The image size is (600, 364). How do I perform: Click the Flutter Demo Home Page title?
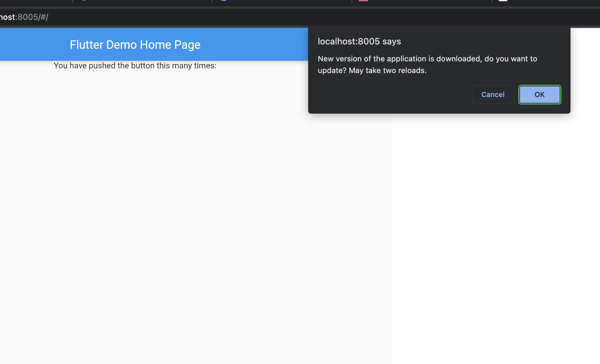[135, 45]
